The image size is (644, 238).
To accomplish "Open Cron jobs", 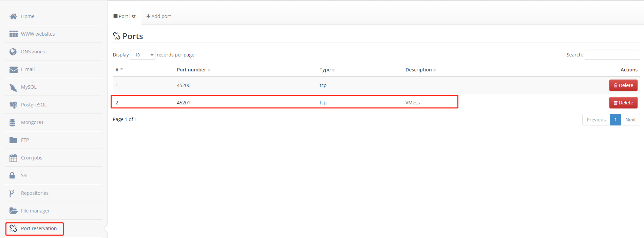I will pyautogui.click(x=32, y=158).
